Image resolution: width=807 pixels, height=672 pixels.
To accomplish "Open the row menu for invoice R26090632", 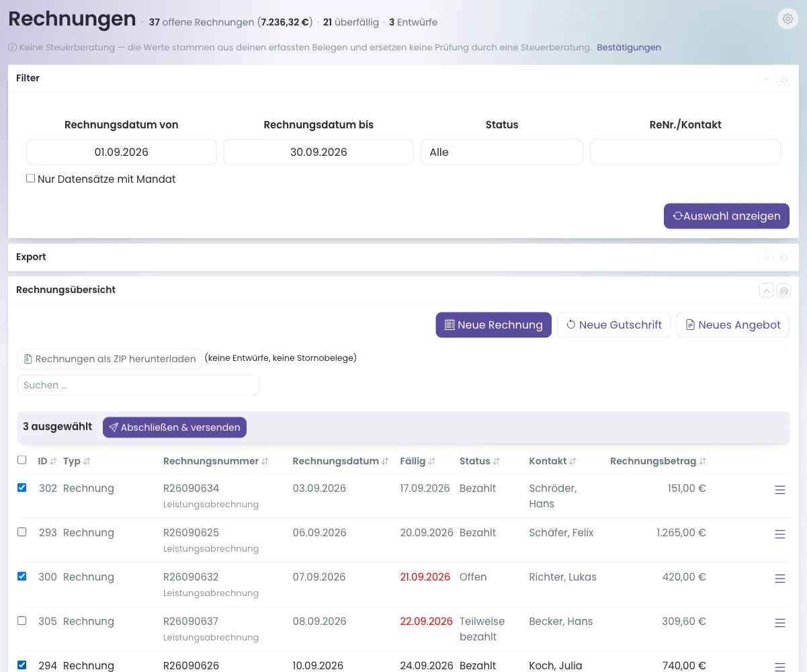I will (x=780, y=579).
